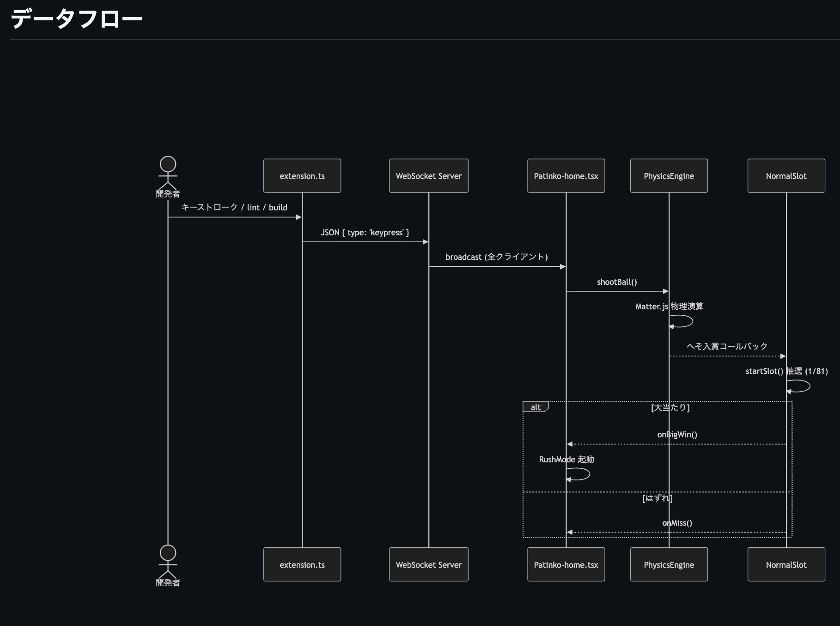Click the top Patinko-home.tsx participant box
Screen dimensions: 840x626
coord(566,176)
